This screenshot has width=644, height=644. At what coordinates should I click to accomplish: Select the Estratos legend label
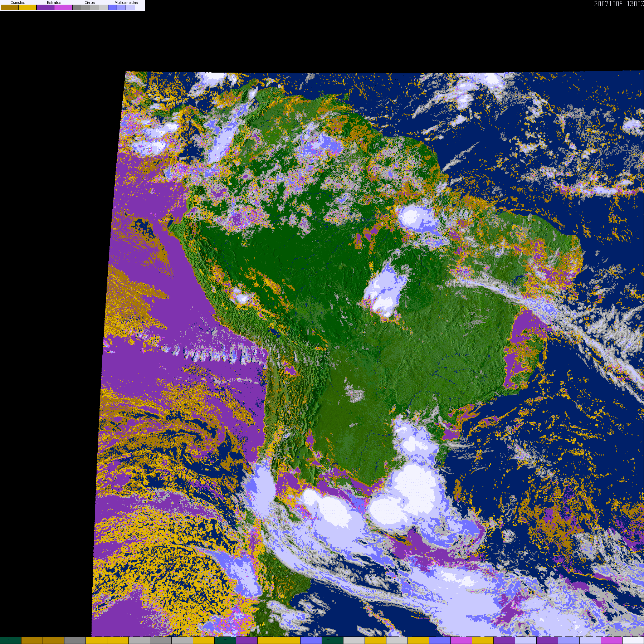[x=54, y=3]
